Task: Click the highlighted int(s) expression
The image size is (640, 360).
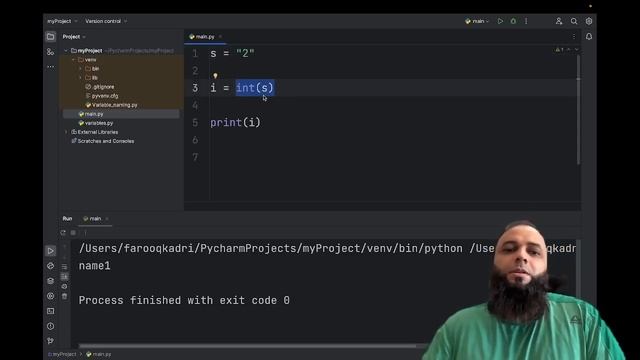Action: [x=255, y=88]
